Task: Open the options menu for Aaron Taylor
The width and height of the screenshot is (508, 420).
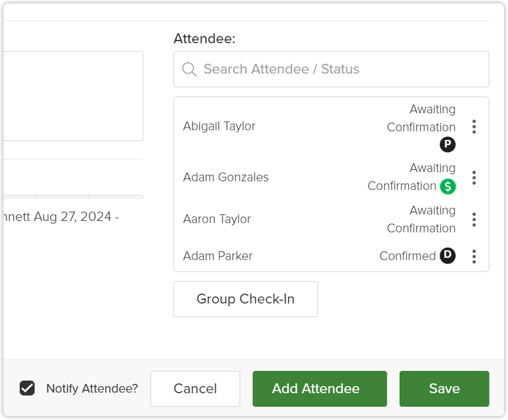Action: point(474,219)
